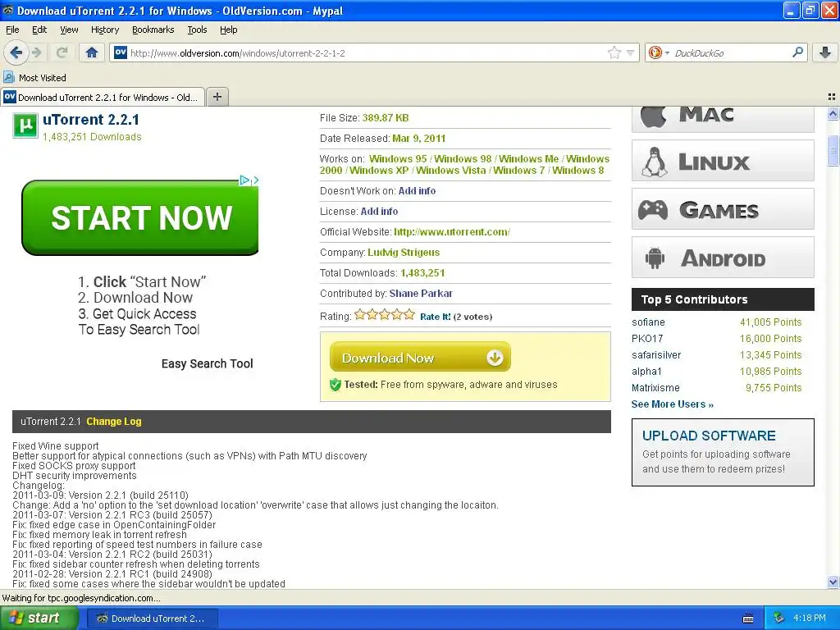840x630 pixels.
Task: Select the Download uTorrent 2.2.1 browser tab
Action: tap(103, 97)
